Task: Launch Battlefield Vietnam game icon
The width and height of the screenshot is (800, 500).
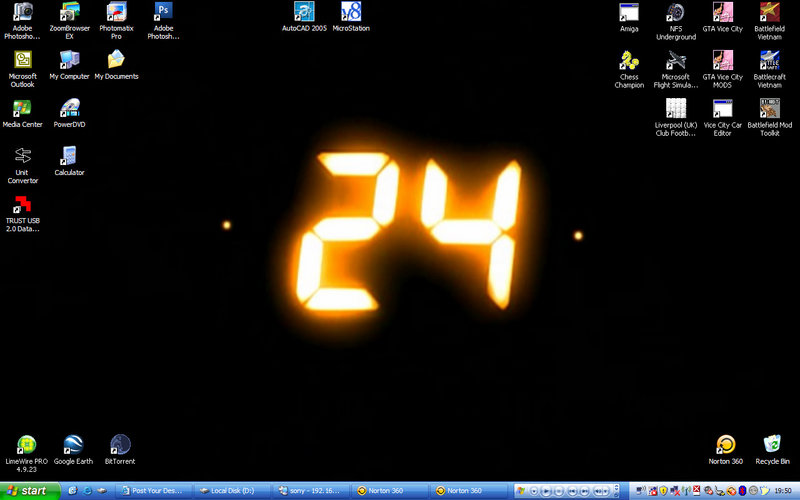Action: click(x=769, y=21)
